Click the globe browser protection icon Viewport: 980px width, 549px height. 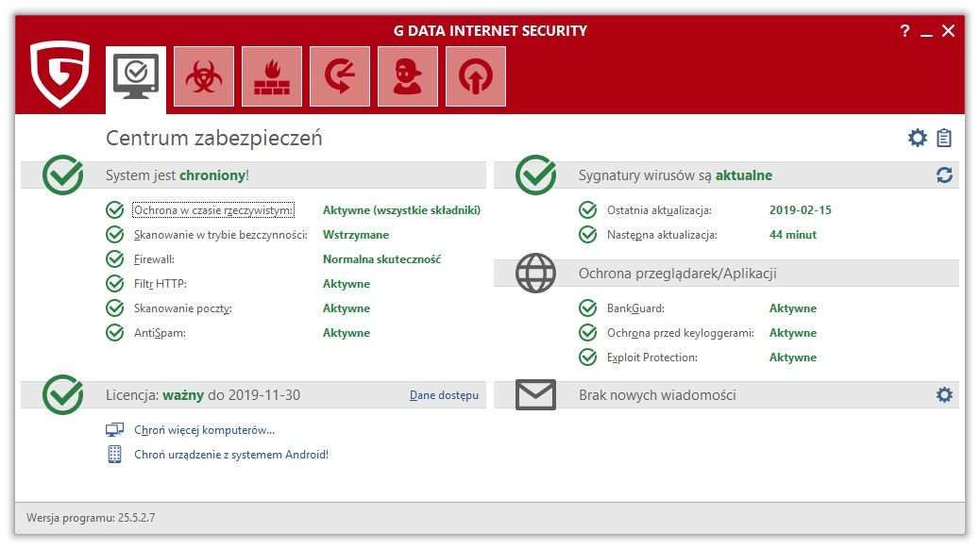(x=535, y=273)
